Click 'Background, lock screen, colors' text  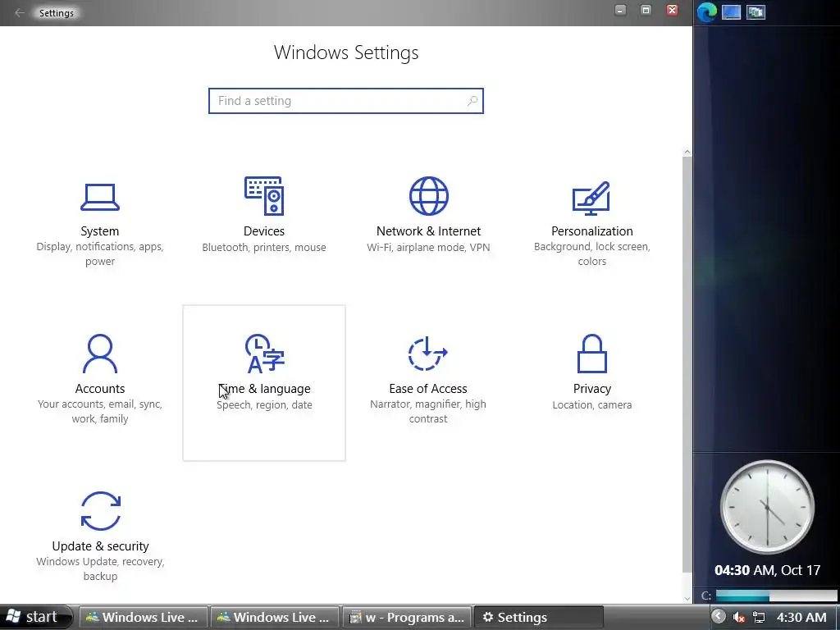(592, 254)
